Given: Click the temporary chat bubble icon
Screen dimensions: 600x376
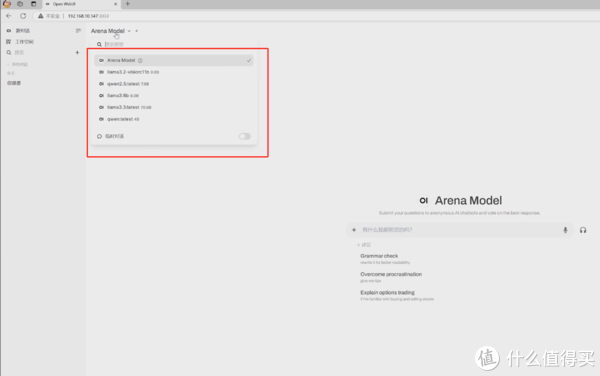Looking at the screenshot, I should click(x=99, y=136).
